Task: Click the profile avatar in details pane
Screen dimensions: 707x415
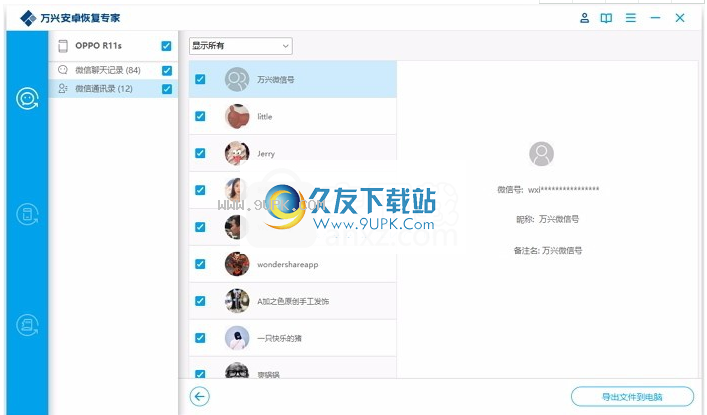Action: pos(541,154)
